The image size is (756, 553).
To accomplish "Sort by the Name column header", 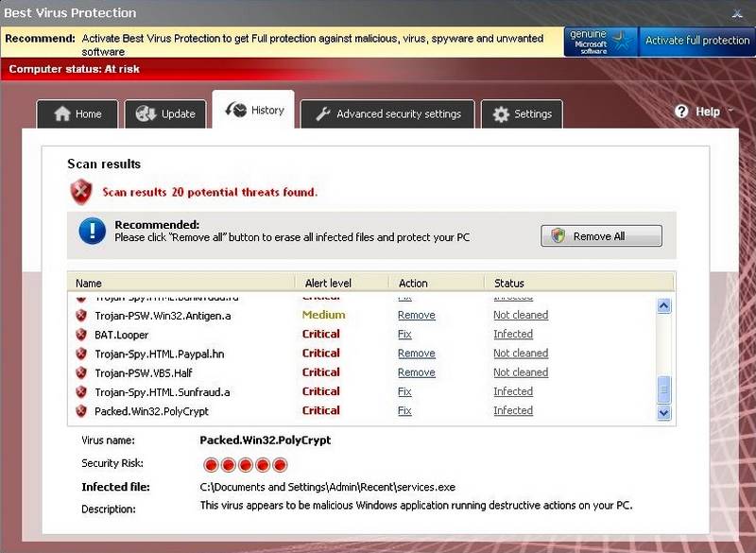I will [x=181, y=283].
